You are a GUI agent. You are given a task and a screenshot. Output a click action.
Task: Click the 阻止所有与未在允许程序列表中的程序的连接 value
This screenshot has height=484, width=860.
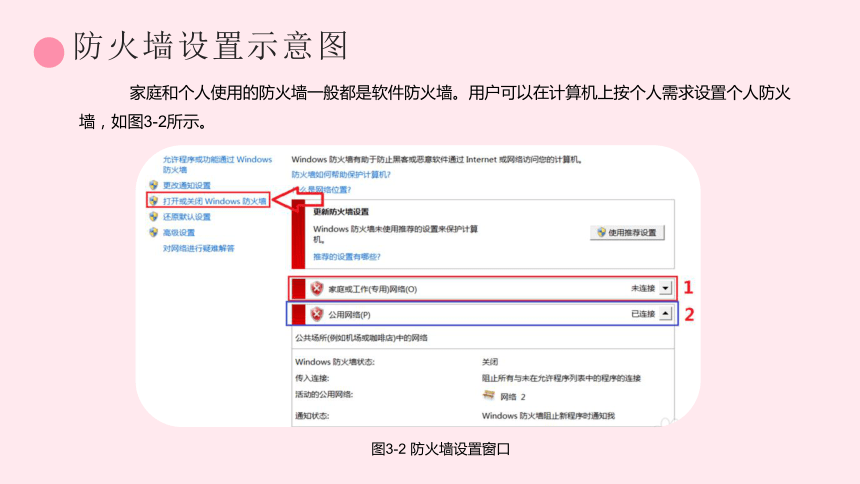coord(561,379)
